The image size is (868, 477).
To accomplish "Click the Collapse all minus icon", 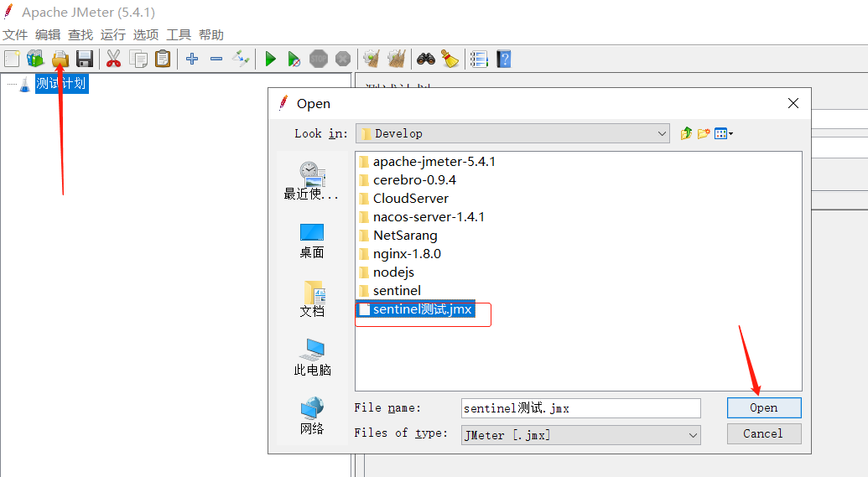I will 216,59.
